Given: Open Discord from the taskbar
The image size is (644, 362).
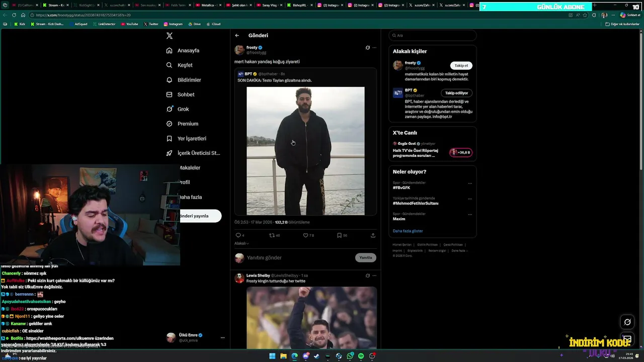Looking at the screenshot, I should (305, 356).
